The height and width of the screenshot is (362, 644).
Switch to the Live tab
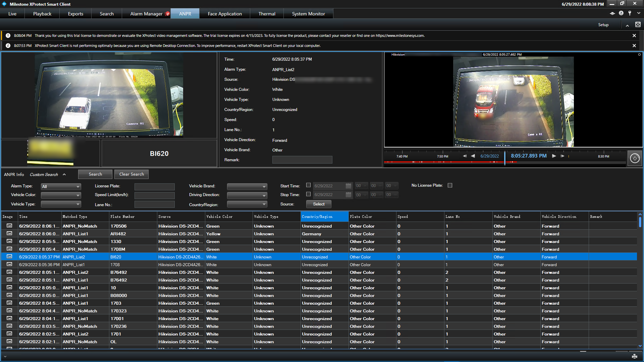click(x=12, y=14)
